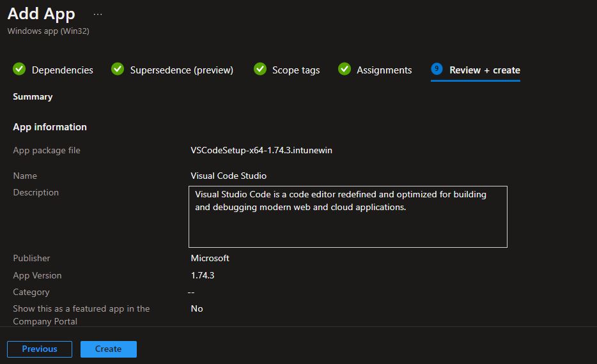This screenshot has width=597, height=364.
Task: Click the App package file label
Action: pos(47,150)
